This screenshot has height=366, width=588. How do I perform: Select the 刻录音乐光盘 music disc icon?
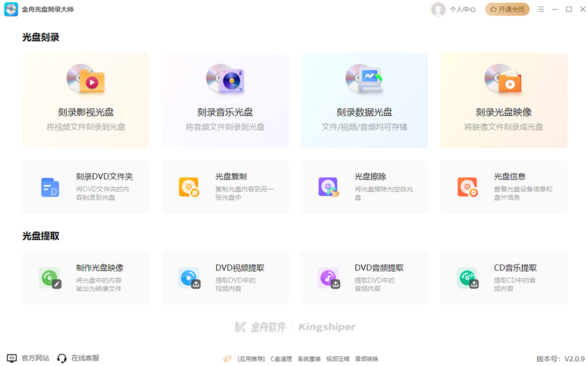point(225,80)
